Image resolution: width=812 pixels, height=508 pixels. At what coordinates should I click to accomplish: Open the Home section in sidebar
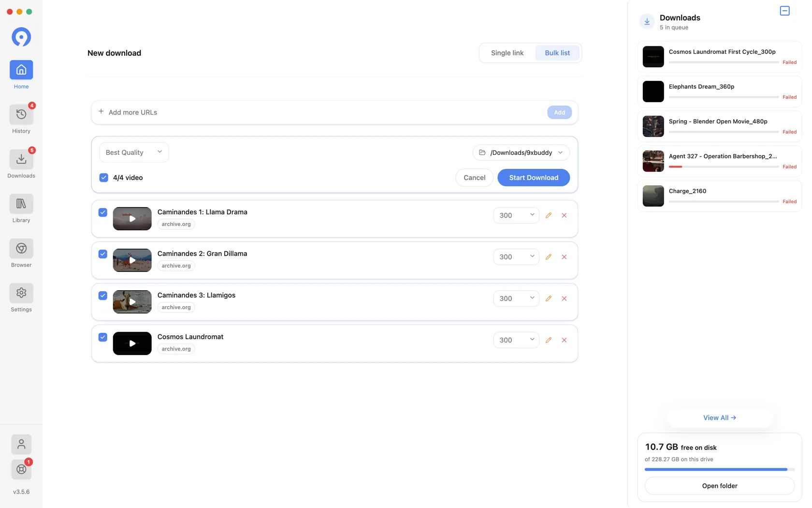(x=21, y=70)
